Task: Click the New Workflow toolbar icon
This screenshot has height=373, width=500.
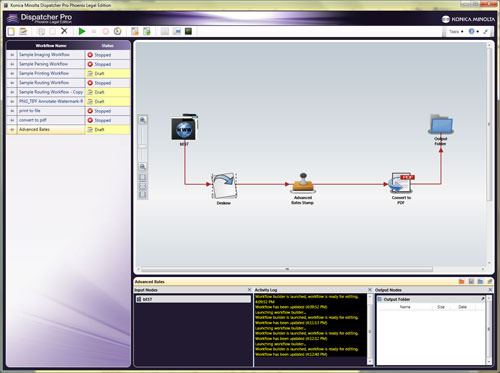Action: pos(11,31)
